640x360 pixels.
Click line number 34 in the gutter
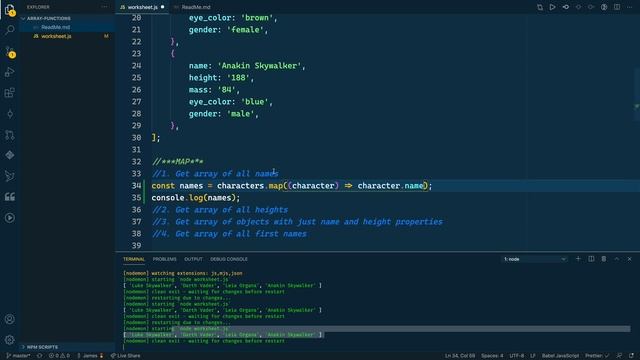pyautogui.click(x=136, y=186)
